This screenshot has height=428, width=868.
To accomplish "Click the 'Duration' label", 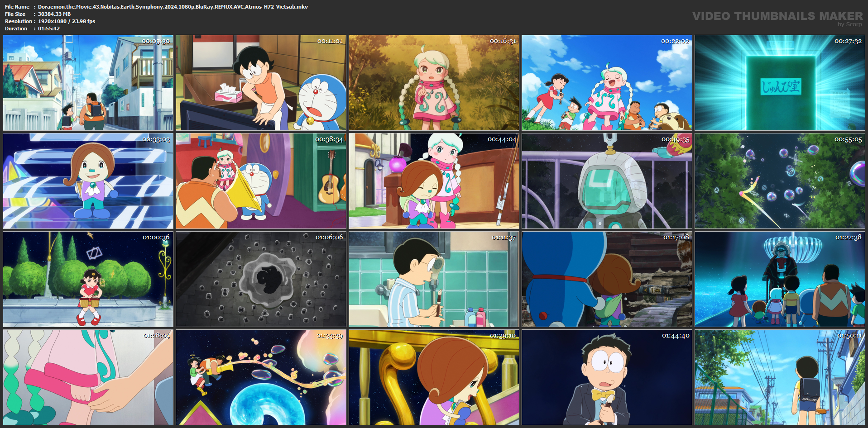I will click(16, 29).
